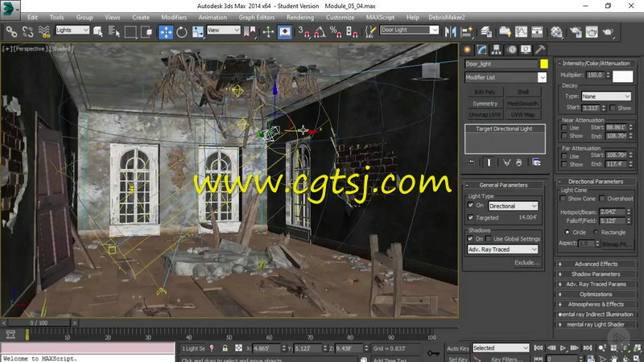The image size is (644, 362).
Task: Open the Graph Editors menu
Action: pos(257,17)
